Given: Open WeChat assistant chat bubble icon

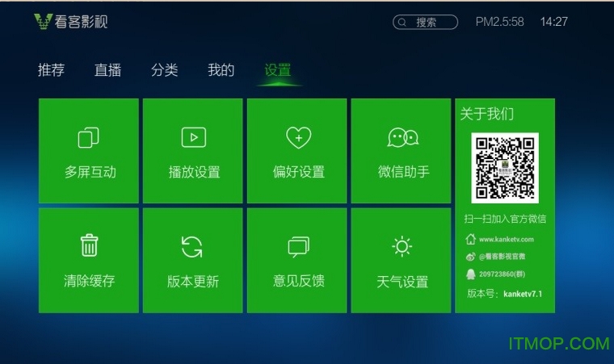Looking at the screenshot, I should pos(402,137).
